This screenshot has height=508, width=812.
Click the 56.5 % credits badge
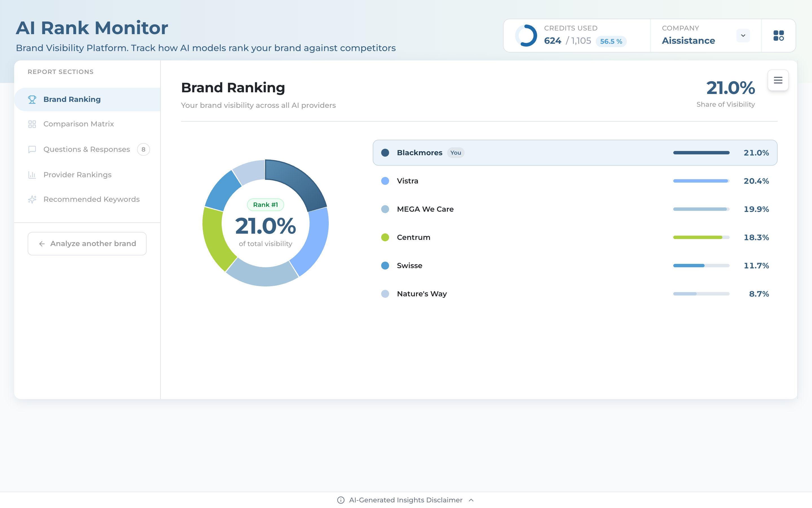pos(611,41)
